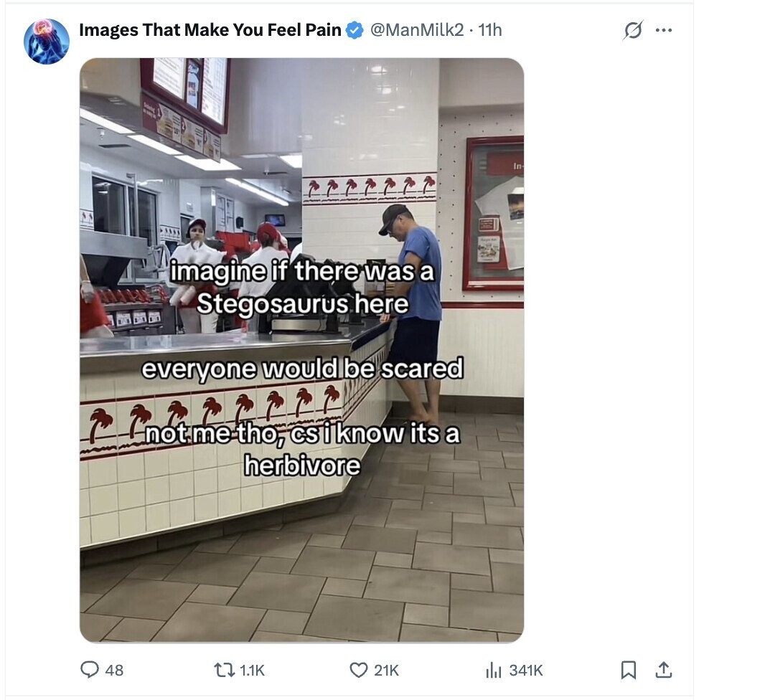Open the @ManMilk2 handle link
The image size is (765, 700).
416,29
